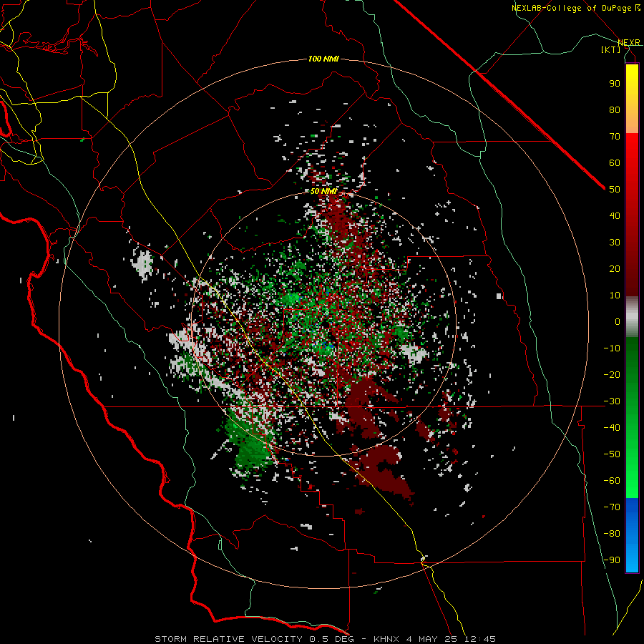Click the -90 value on velocity scale

pyautogui.click(x=612, y=560)
